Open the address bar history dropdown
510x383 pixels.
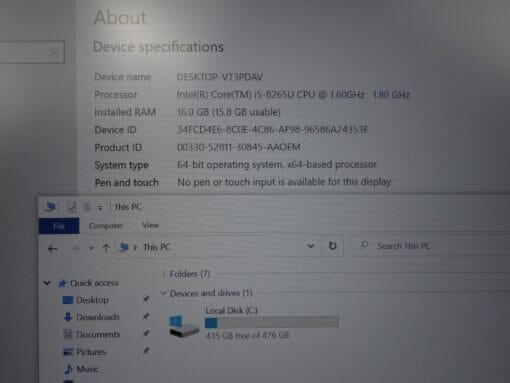coord(311,246)
